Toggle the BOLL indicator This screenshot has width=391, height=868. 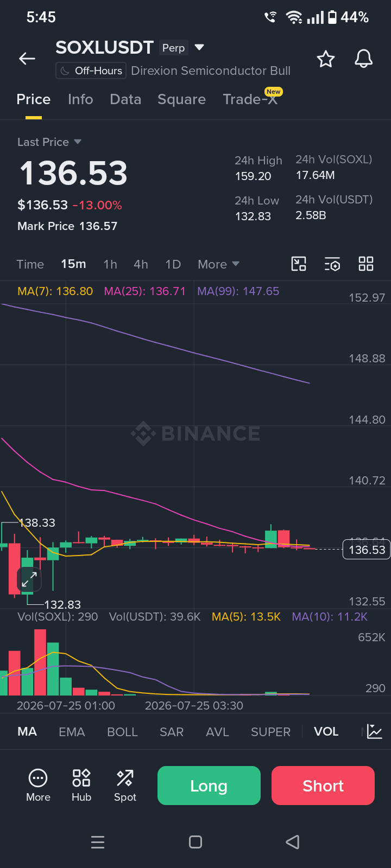122,731
